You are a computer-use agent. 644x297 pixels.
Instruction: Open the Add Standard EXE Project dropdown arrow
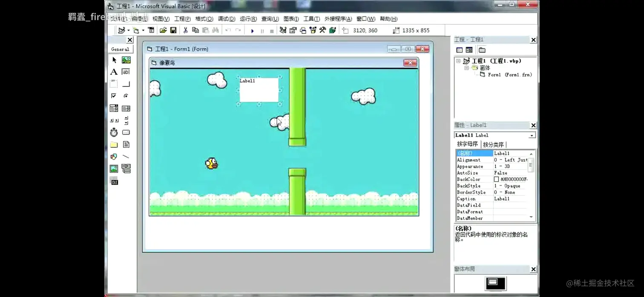coord(129,30)
